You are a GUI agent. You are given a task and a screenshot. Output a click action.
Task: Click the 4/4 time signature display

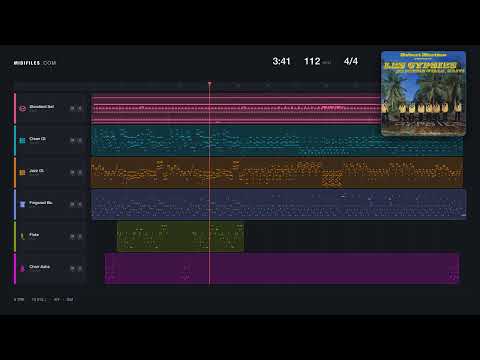point(351,61)
